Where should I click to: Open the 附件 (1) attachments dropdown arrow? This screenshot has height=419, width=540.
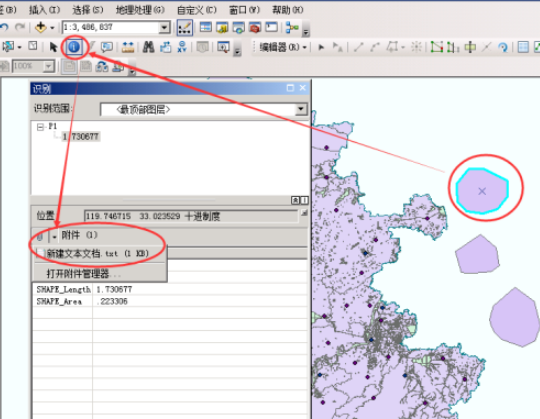(x=54, y=236)
